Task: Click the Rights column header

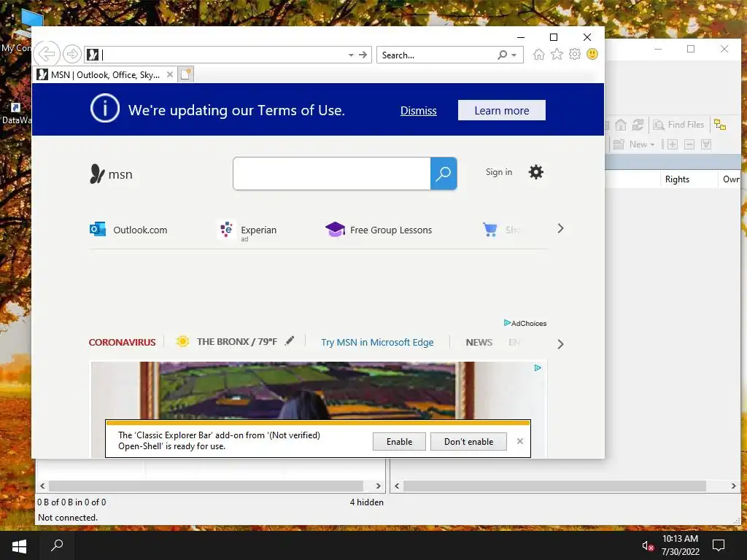Action: (x=689, y=179)
